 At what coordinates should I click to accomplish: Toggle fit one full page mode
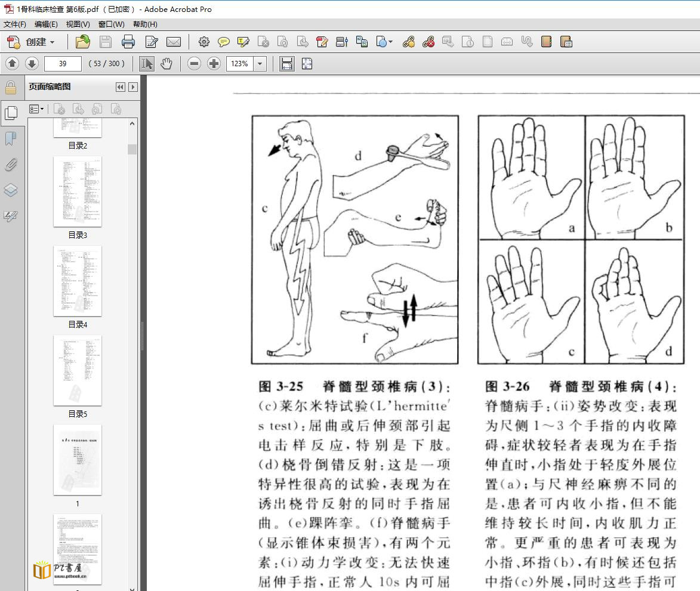pyautogui.click(x=307, y=64)
